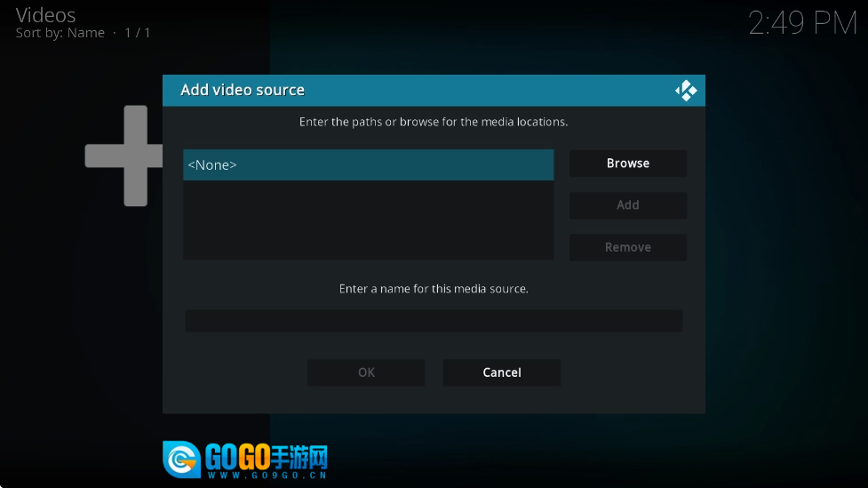Click the 'Enter the paths or browse' instruction
Image resolution: width=868 pixels, height=488 pixels.
(434, 122)
